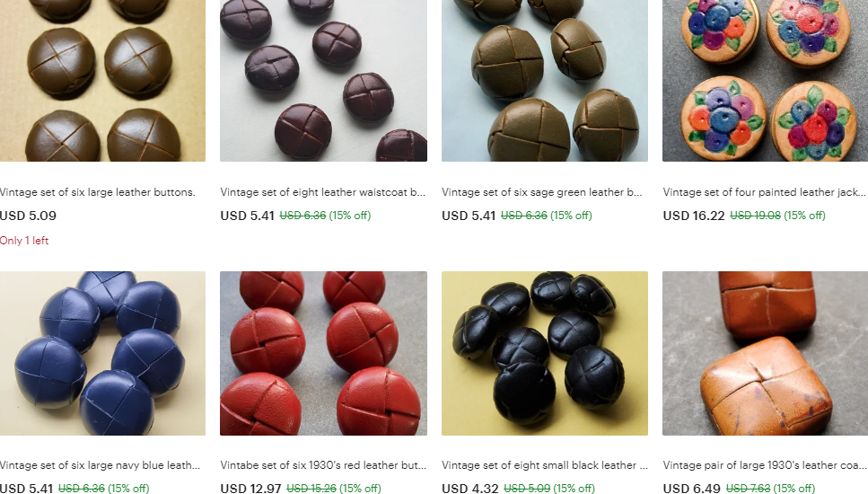The height and width of the screenshot is (494, 868).
Task: Click the 'Only 1 left' stock notice
Action: (24, 241)
